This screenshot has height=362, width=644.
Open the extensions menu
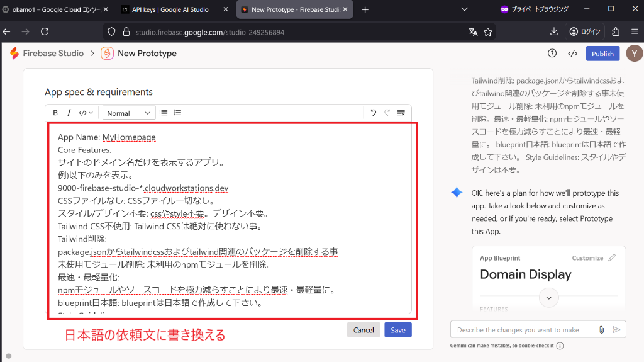(x=616, y=31)
